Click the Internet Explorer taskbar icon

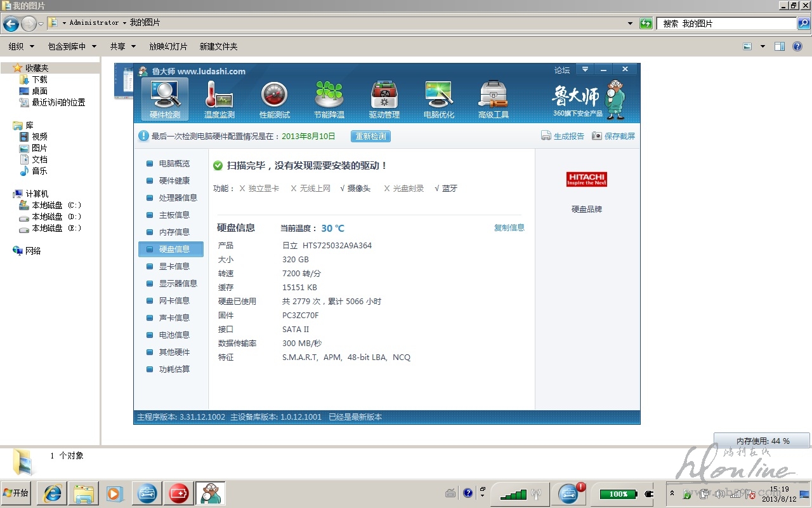(x=53, y=493)
